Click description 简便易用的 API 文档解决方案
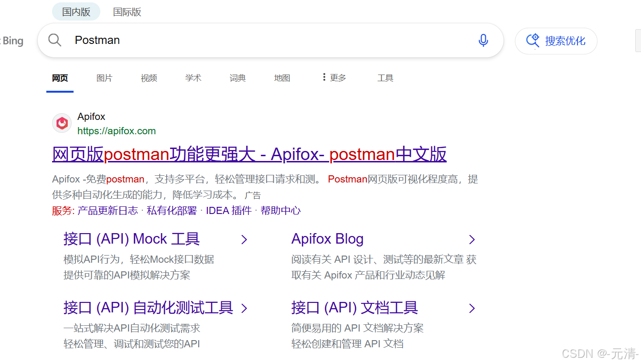 click(x=358, y=328)
